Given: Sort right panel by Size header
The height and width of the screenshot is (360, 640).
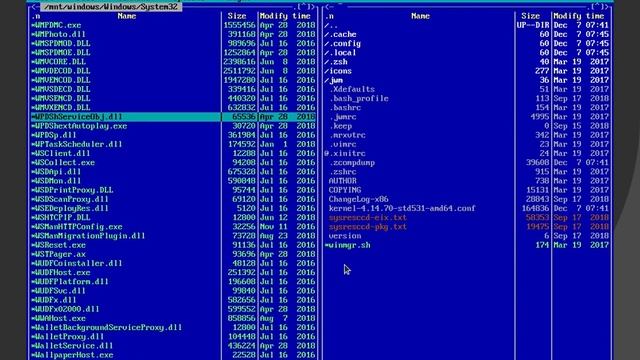Looking at the screenshot, I should coord(531,16).
